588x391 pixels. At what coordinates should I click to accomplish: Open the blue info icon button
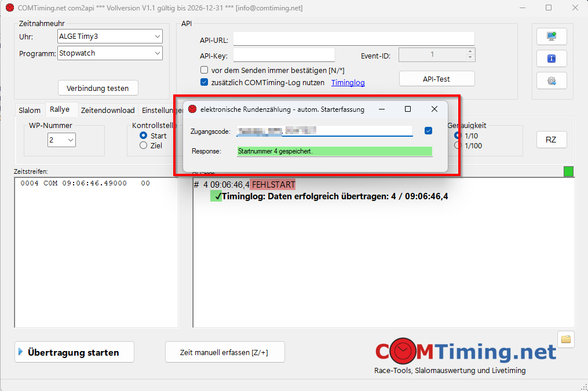coord(552,59)
